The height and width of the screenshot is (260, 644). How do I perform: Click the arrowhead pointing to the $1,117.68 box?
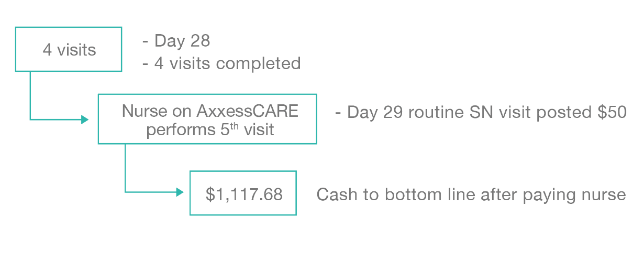click(180, 192)
